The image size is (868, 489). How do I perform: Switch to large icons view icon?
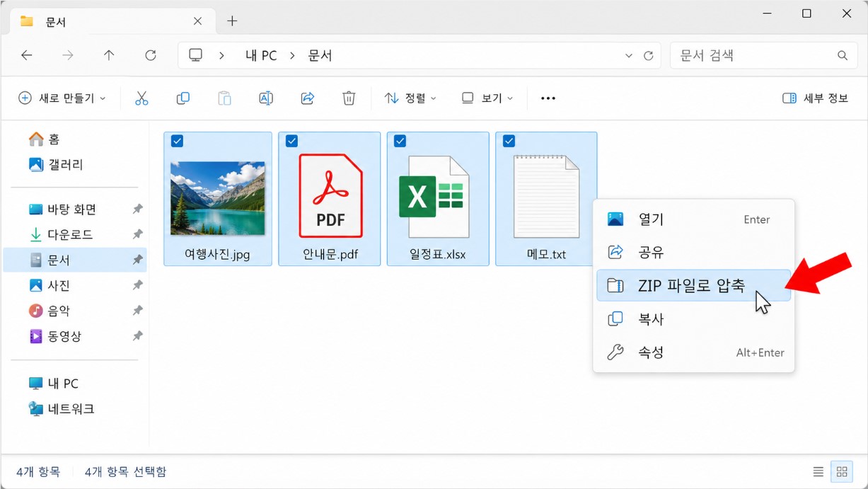(842, 471)
